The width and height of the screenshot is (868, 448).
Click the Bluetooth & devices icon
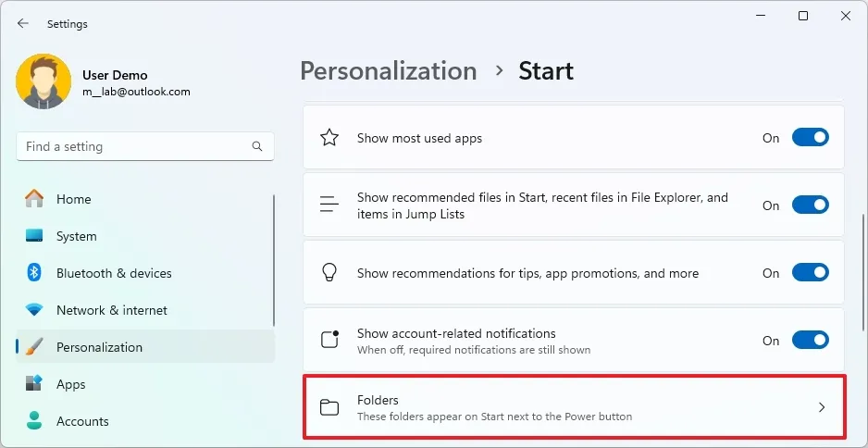click(34, 273)
